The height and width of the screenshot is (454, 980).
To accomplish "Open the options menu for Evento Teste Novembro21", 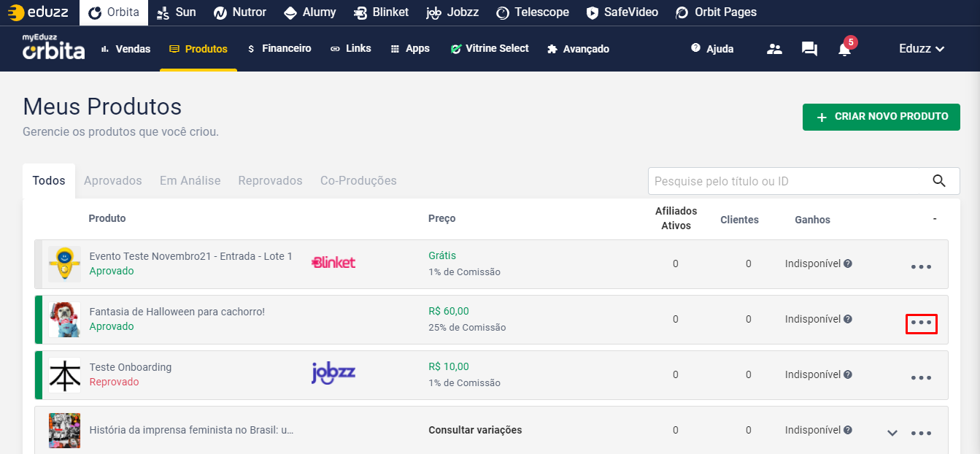I will click(921, 267).
